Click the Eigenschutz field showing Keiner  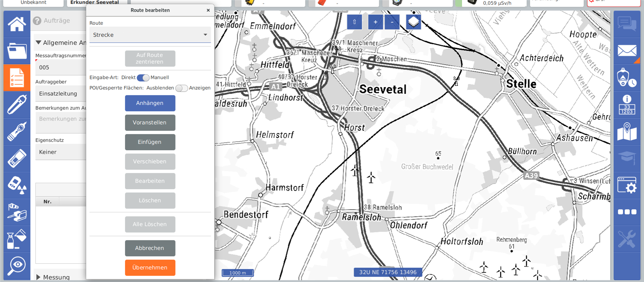coord(61,152)
